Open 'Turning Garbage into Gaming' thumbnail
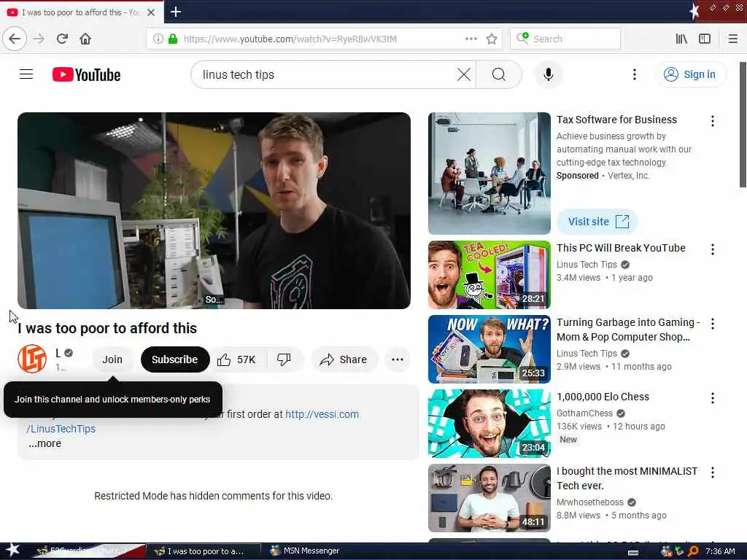Screen dimensions: 747x560 tap(489, 349)
